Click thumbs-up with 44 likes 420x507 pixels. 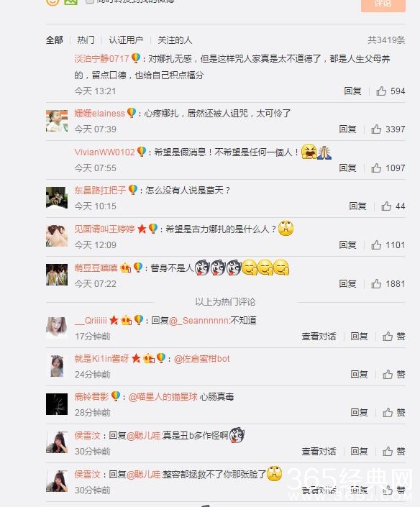point(393,206)
